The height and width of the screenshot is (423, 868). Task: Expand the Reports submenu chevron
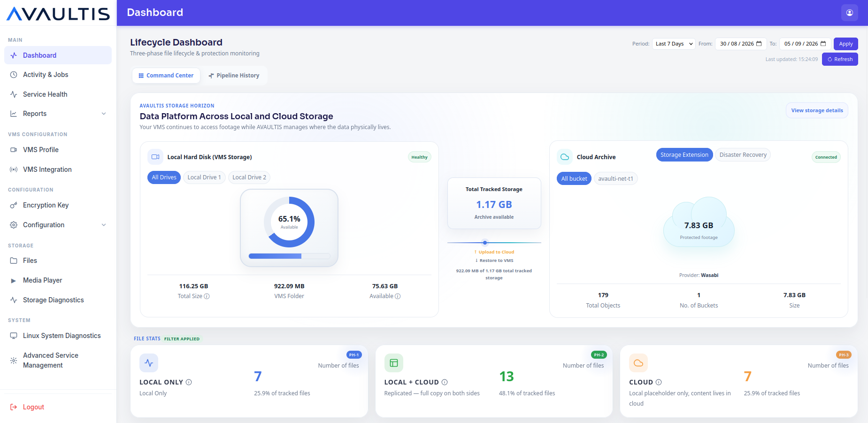pos(104,114)
